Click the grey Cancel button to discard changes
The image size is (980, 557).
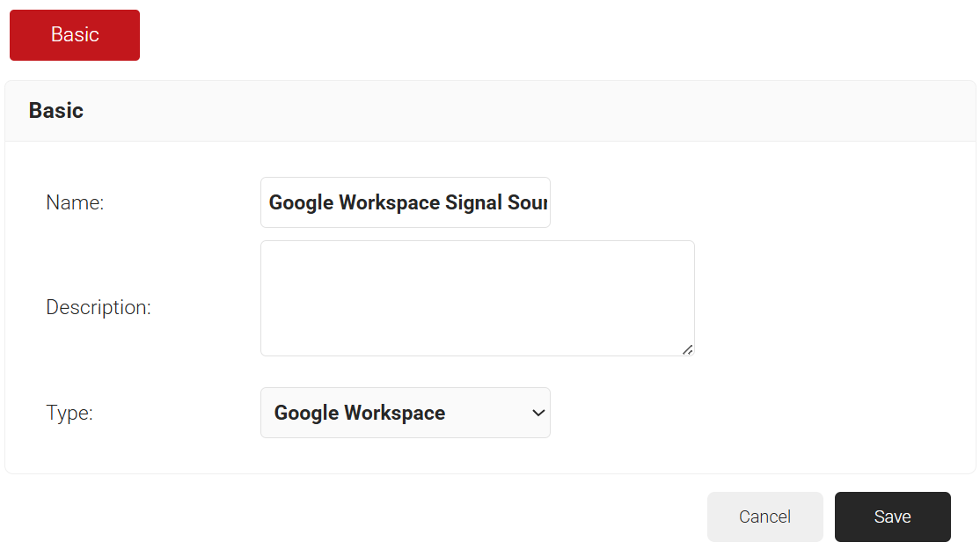(764, 517)
